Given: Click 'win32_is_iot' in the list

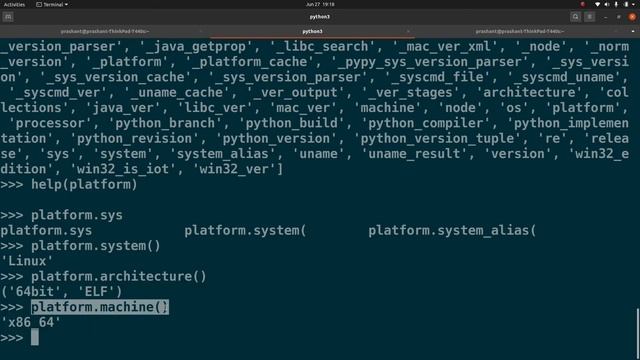Looking at the screenshot, I should pyautogui.click(x=123, y=169).
